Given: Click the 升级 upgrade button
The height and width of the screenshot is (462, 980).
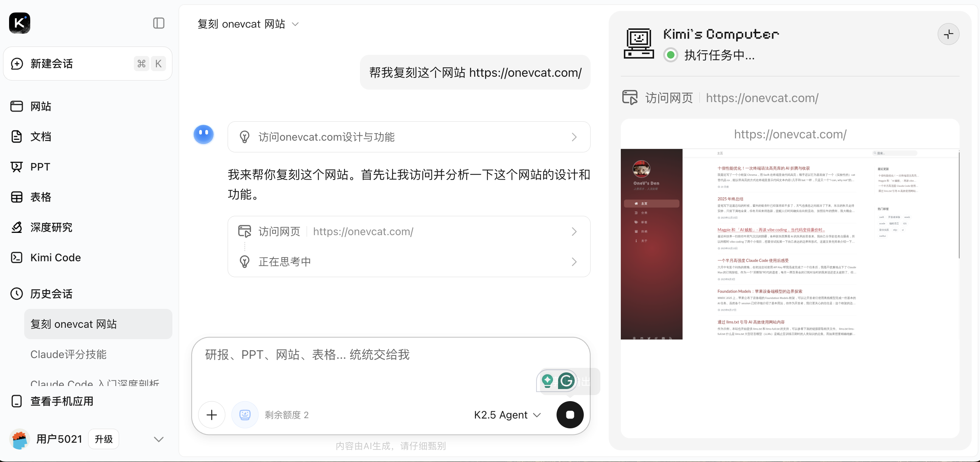Looking at the screenshot, I should (x=104, y=439).
